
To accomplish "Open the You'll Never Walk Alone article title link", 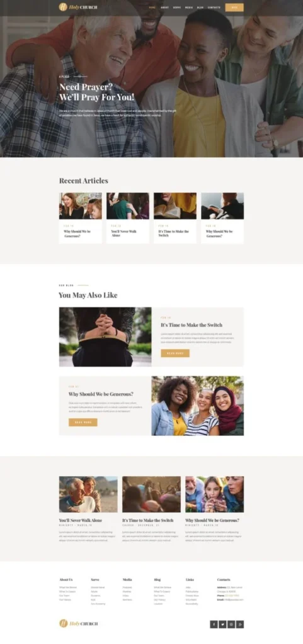I will (81, 520).
